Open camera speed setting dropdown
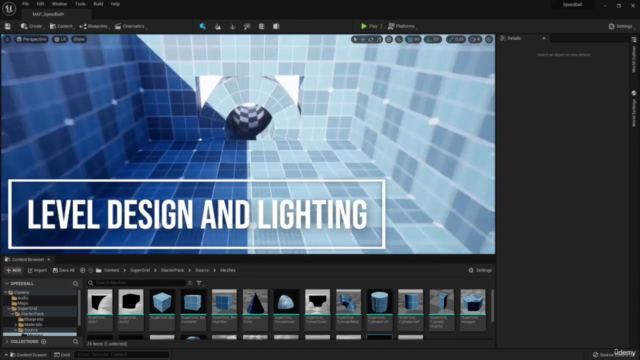The image size is (640, 360). (476, 40)
